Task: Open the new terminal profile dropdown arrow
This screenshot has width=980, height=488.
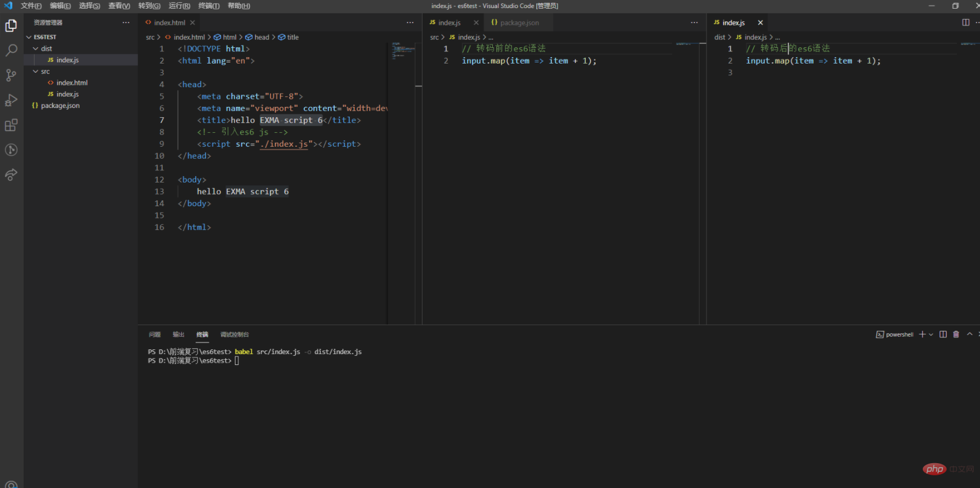Action: coord(931,335)
